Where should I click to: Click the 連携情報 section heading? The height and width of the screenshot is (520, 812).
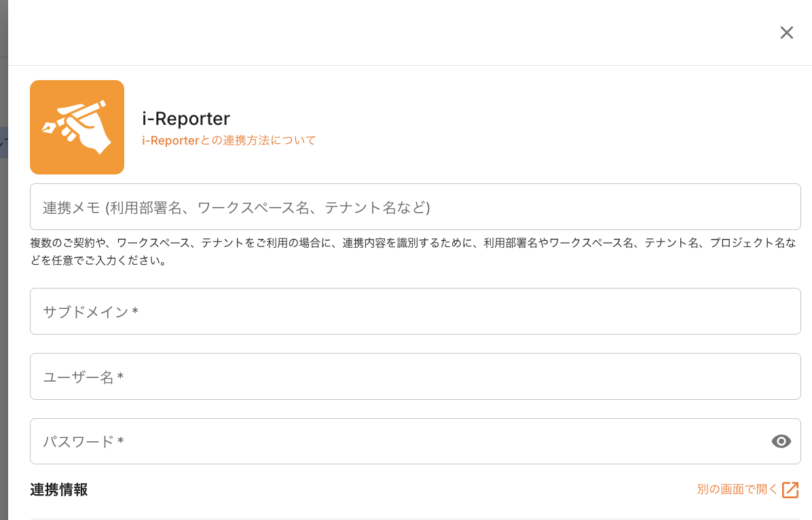59,489
